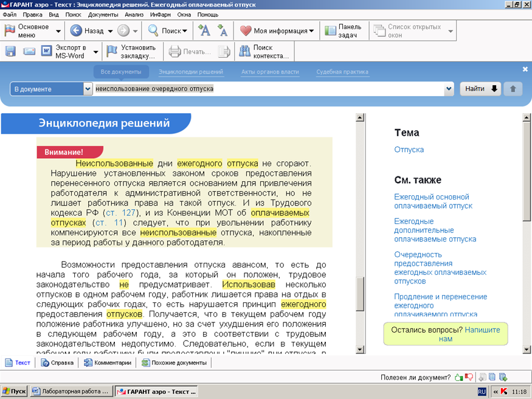Open the Windows Пуск start button
The width and height of the screenshot is (532, 399).
pos(14,391)
